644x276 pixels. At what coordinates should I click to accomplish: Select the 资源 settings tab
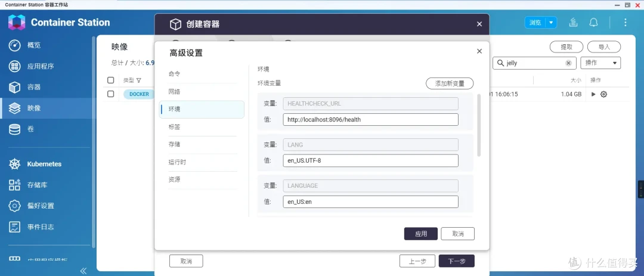coord(202,179)
